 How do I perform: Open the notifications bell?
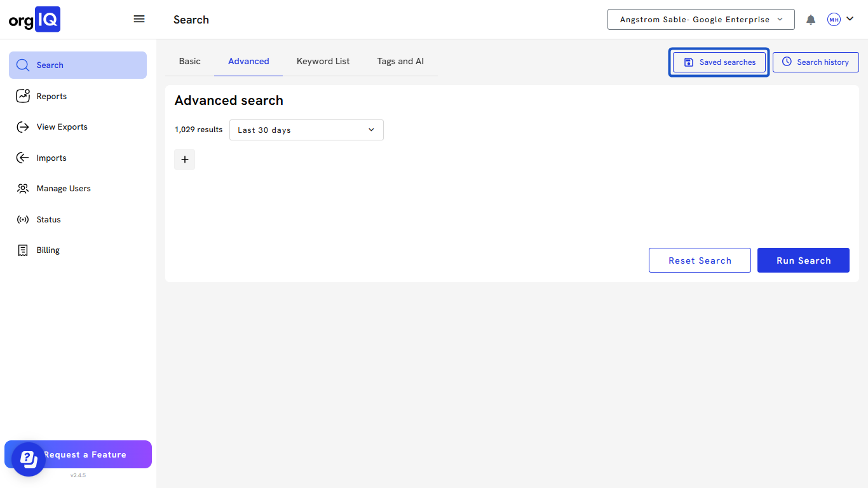[810, 20]
